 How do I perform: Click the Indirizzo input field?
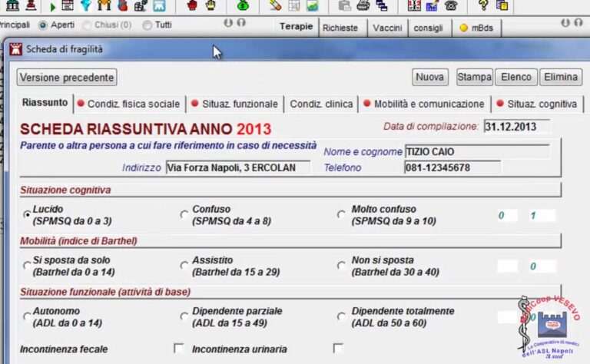coord(238,167)
